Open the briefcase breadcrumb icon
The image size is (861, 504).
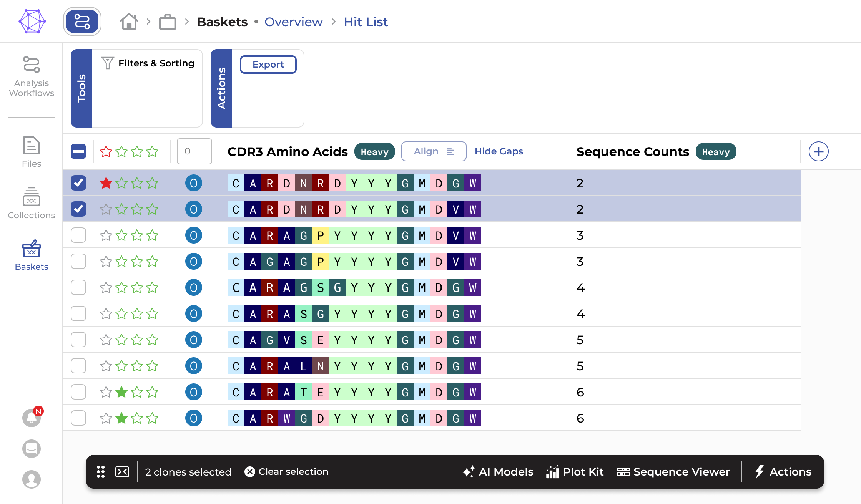[x=168, y=22]
